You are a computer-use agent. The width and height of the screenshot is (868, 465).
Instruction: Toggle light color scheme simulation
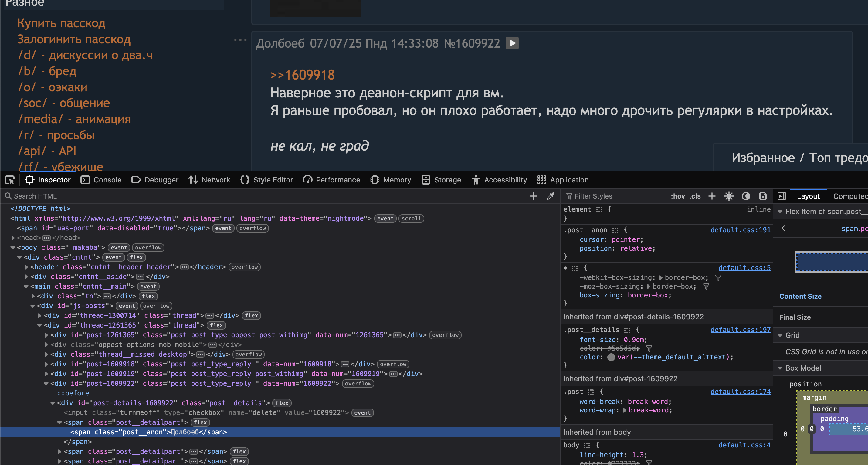pos(729,196)
